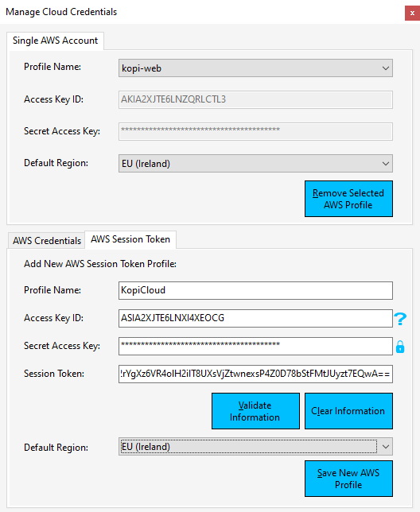Image resolution: width=420 pixels, height=512 pixels.
Task: Expand the top Default Region dropdown
Action: (x=255, y=163)
